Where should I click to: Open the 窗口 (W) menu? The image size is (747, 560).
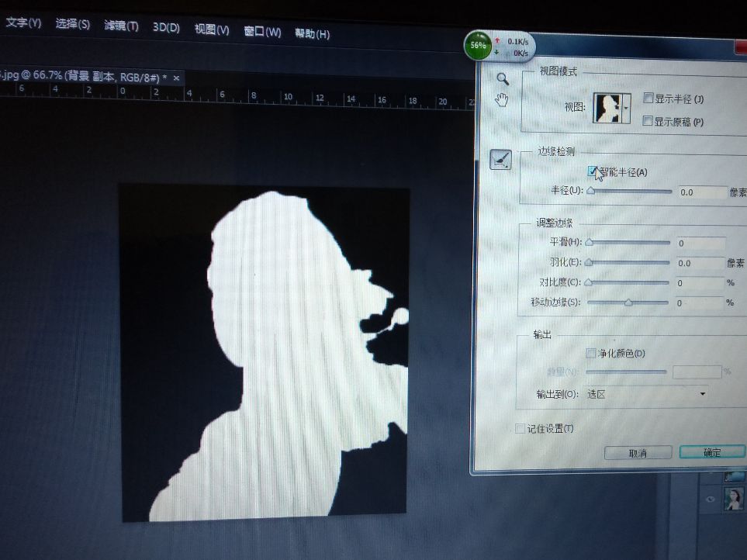coord(262,32)
